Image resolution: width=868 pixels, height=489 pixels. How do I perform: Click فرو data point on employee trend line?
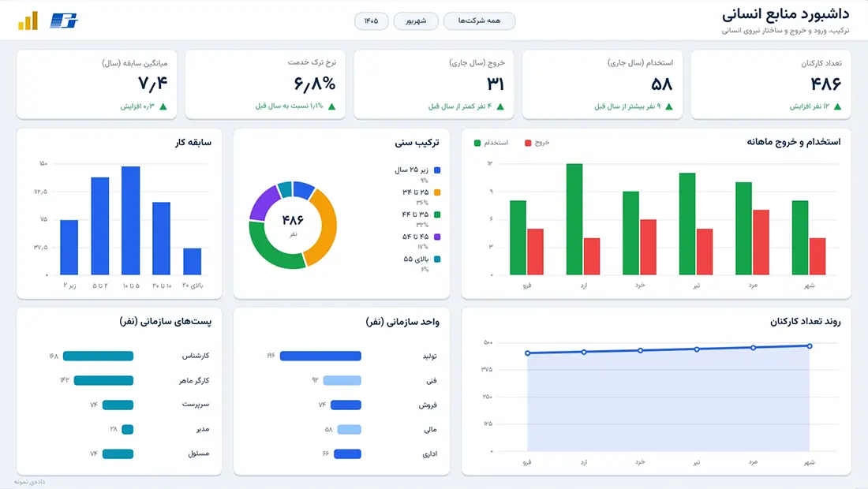528,353
